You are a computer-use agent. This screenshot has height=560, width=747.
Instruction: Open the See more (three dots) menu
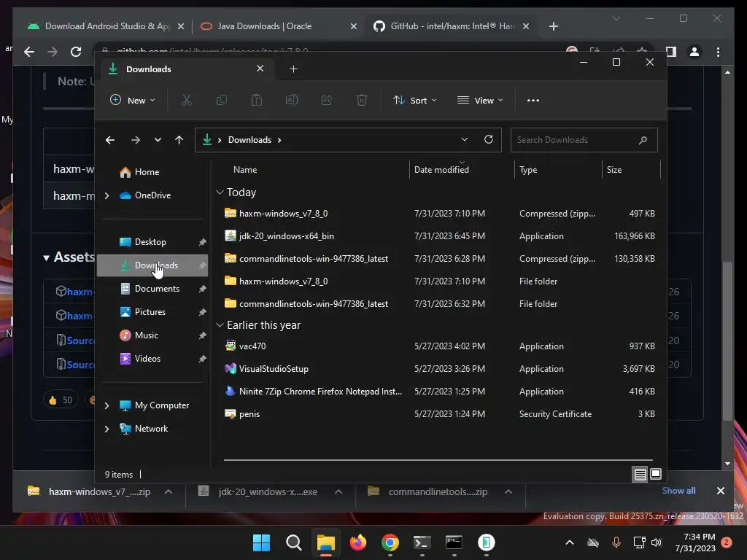[533, 101]
